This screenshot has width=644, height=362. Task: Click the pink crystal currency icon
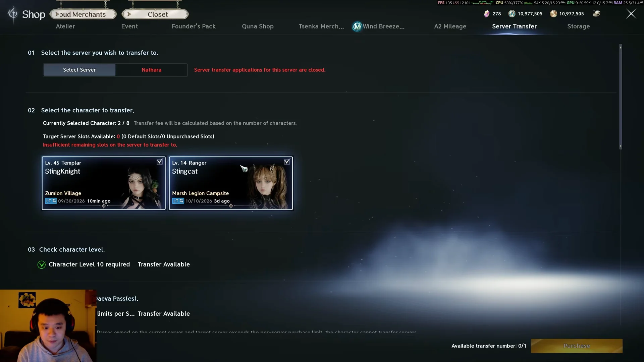coord(487,14)
